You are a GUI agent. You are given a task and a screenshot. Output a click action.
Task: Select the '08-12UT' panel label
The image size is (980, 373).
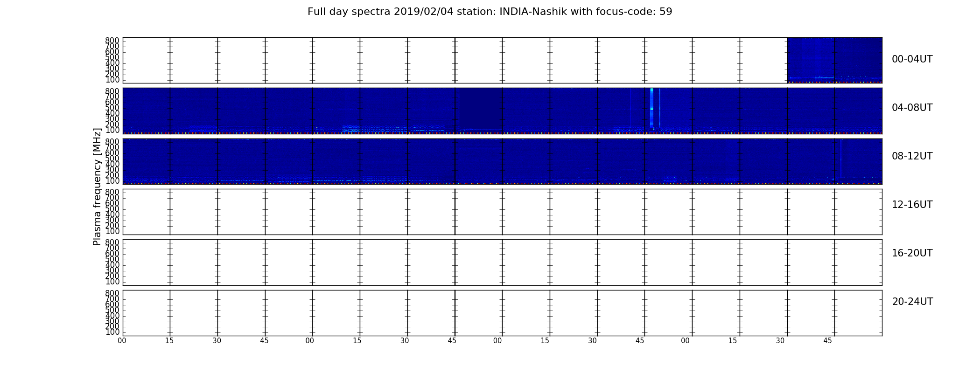(912, 156)
